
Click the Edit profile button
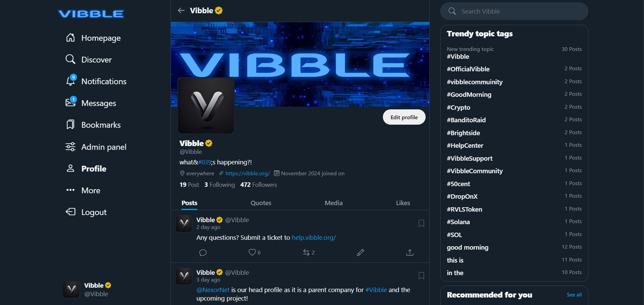pos(404,117)
